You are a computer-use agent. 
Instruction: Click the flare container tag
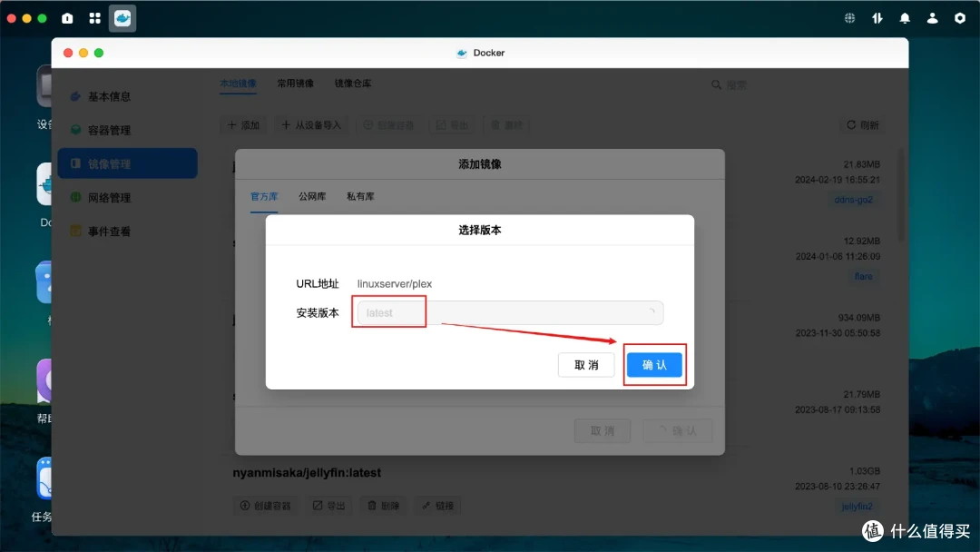(x=863, y=276)
